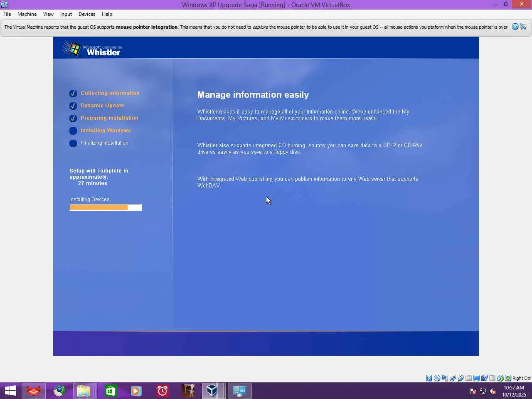Image resolution: width=532 pixels, height=399 pixels.
Task: Open the Action Center flag tray icon
Action: point(473,391)
